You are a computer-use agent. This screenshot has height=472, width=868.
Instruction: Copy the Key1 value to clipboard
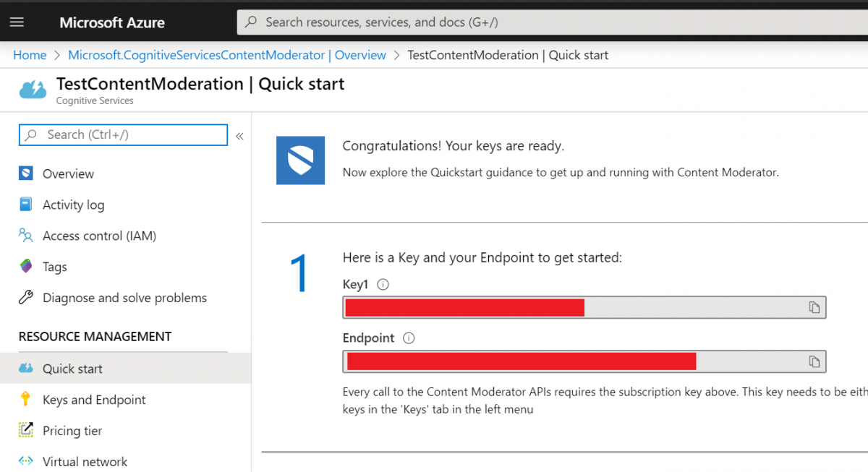click(x=814, y=307)
